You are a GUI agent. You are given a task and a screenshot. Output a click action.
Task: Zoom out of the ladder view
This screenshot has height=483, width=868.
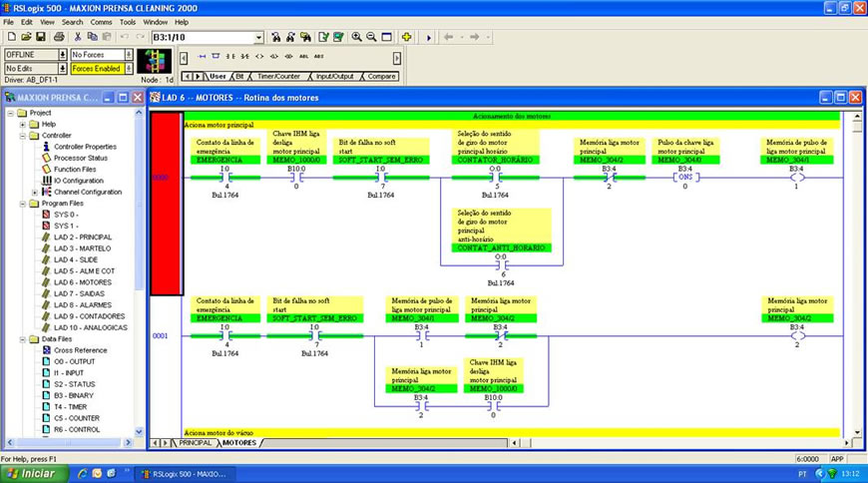pyautogui.click(x=371, y=37)
